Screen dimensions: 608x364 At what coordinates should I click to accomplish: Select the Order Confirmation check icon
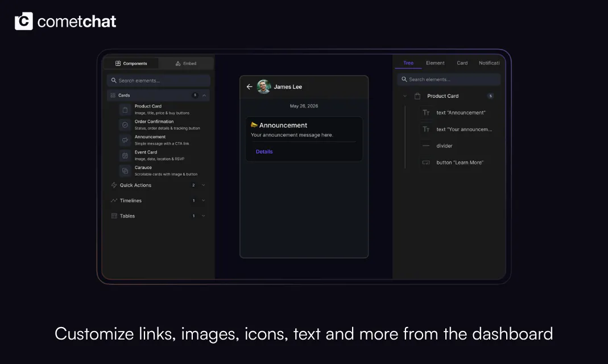125,125
